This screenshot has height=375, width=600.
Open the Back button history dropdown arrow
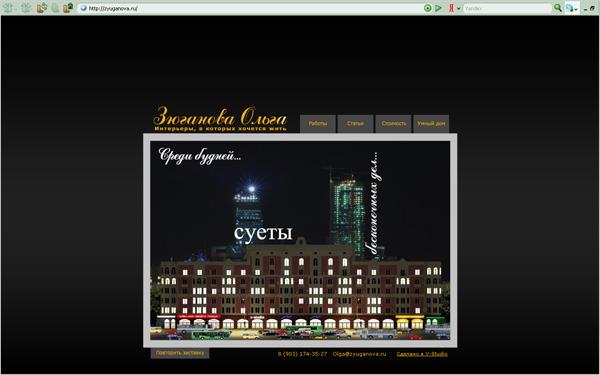(16, 10)
